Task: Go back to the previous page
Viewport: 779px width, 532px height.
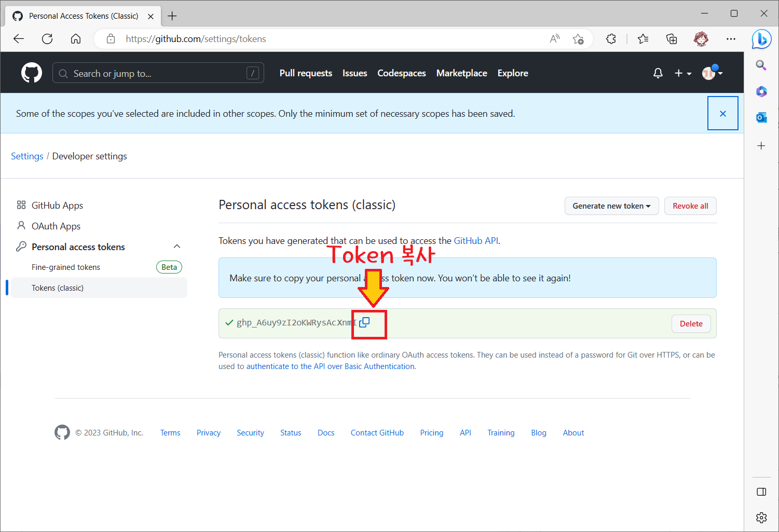Action: coord(19,39)
